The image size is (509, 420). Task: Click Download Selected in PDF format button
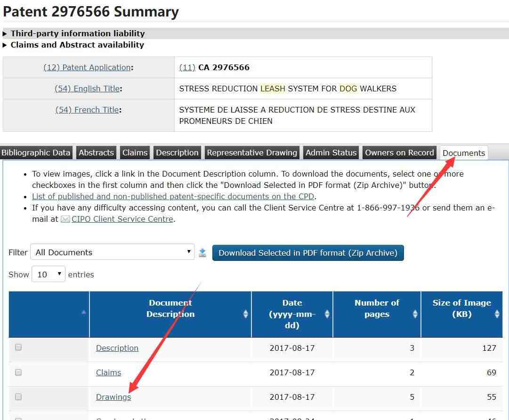coord(308,253)
